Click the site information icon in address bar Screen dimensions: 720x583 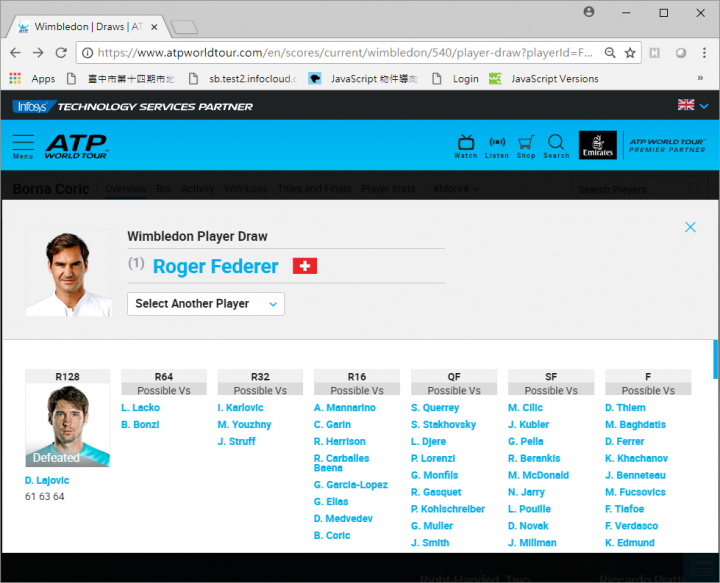point(87,53)
